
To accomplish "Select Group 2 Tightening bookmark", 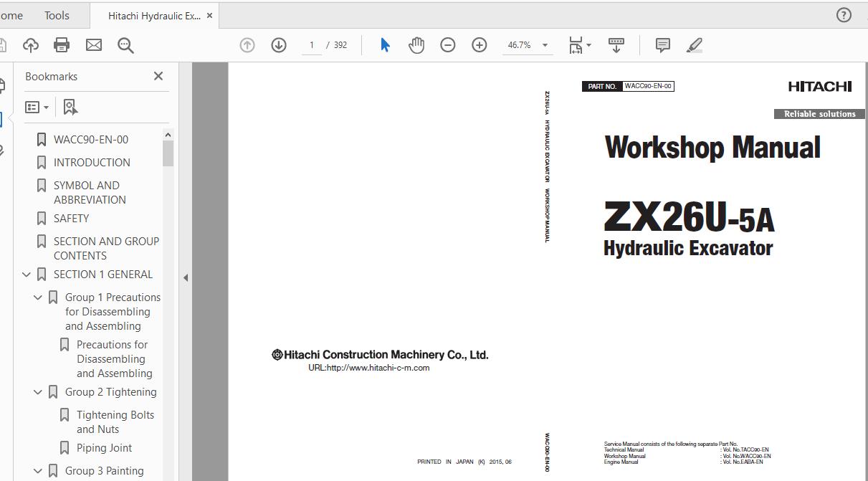I will 110,391.
